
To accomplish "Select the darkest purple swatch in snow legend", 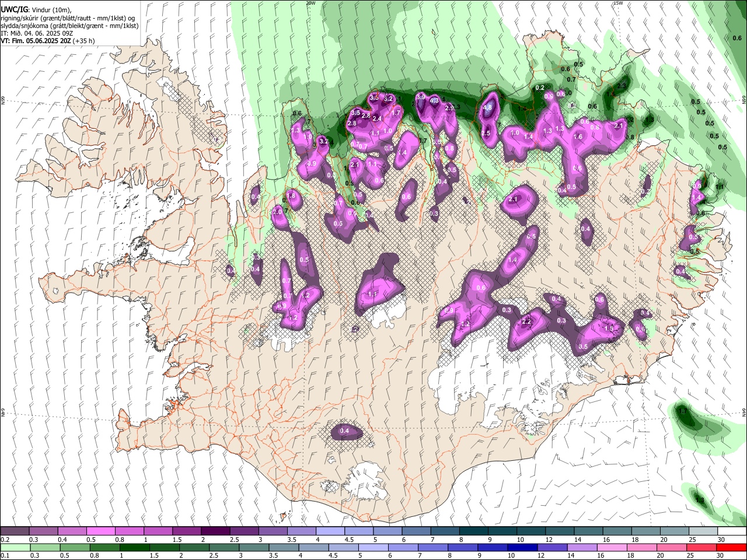I will [215, 531].
